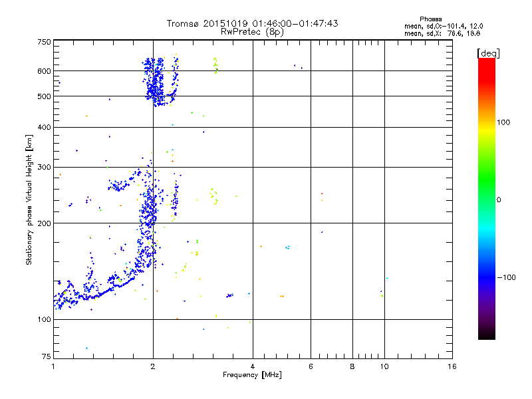Click the y-axis tick label '75'
532x399 pixels.
tap(47, 356)
